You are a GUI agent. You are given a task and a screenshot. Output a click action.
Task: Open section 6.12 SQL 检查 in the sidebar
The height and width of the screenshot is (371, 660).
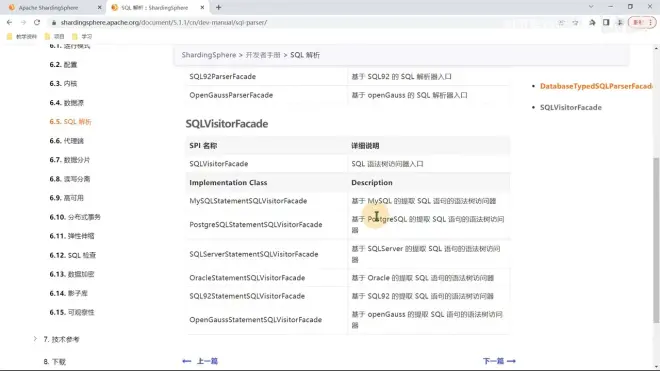[x=72, y=255]
